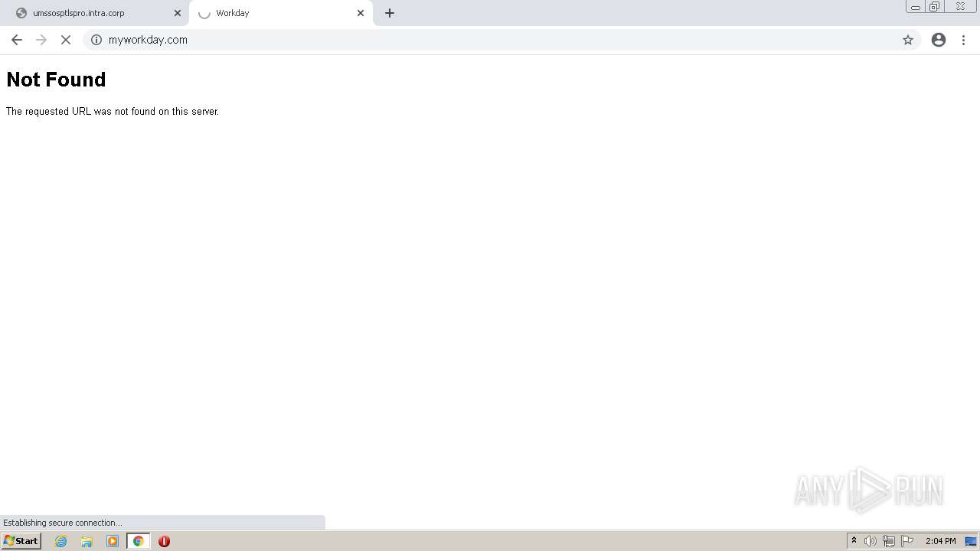Close the umssosptlspro.intra.corp tab

(x=178, y=13)
